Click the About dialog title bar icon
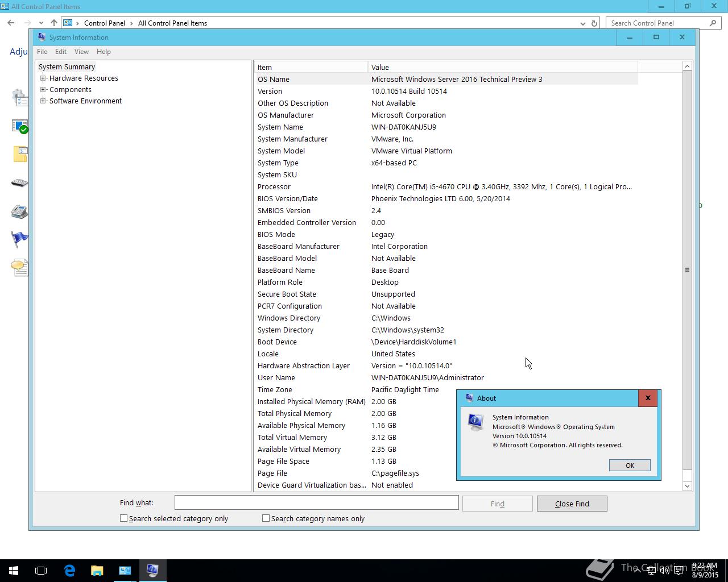 click(469, 398)
